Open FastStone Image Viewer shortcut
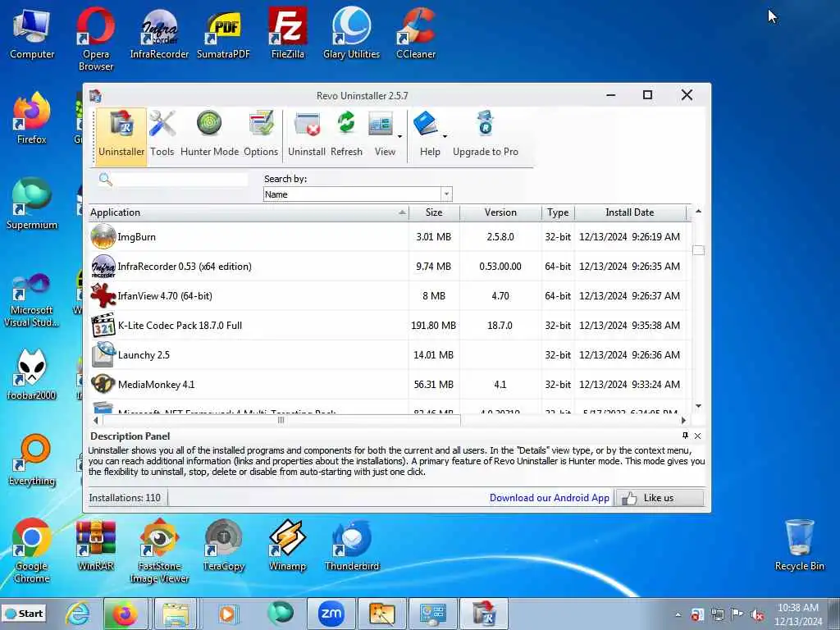Screen dimensions: 840x630 click(x=160, y=551)
